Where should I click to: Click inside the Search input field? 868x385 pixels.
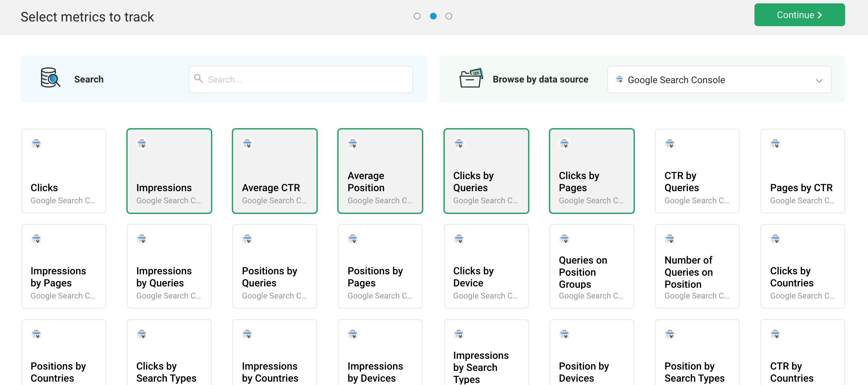[301, 79]
